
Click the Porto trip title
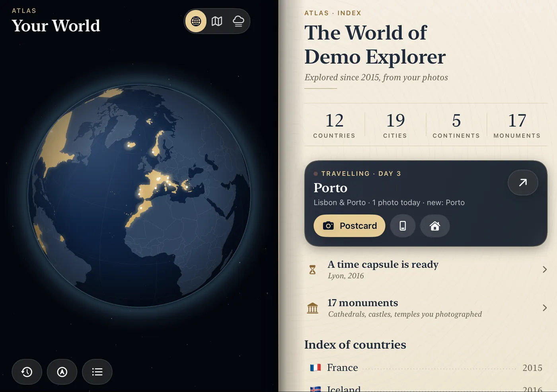pos(330,187)
